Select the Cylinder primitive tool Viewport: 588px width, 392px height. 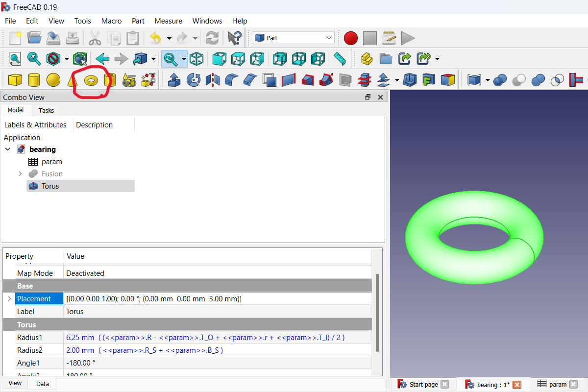(x=34, y=80)
